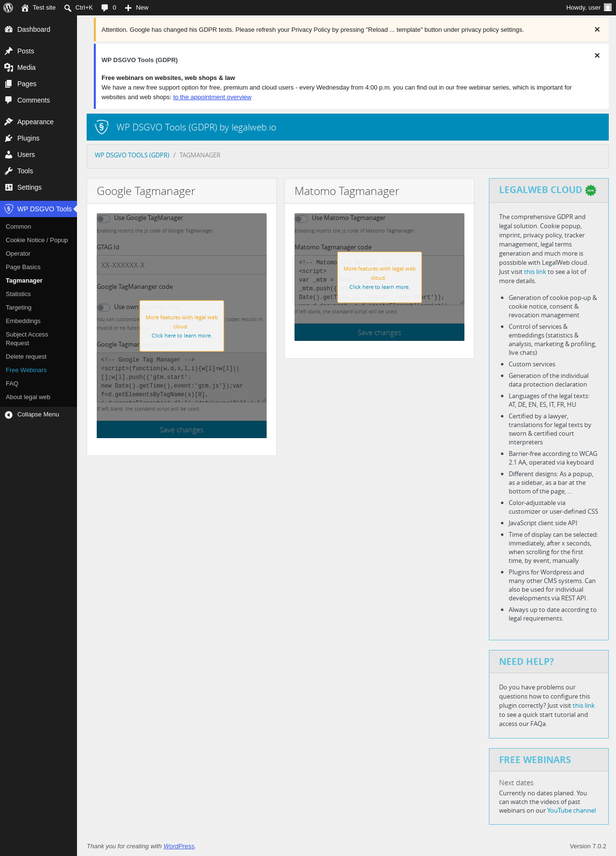This screenshot has width=616, height=856.
Task: Toggle Use own tracking code switch
Action: coord(103,308)
